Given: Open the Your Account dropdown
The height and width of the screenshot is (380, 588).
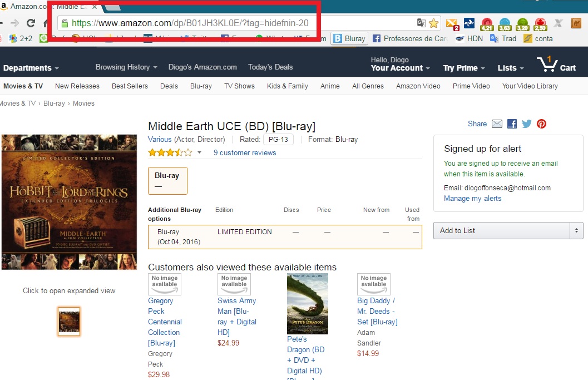Looking at the screenshot, I should pos(400,68).
